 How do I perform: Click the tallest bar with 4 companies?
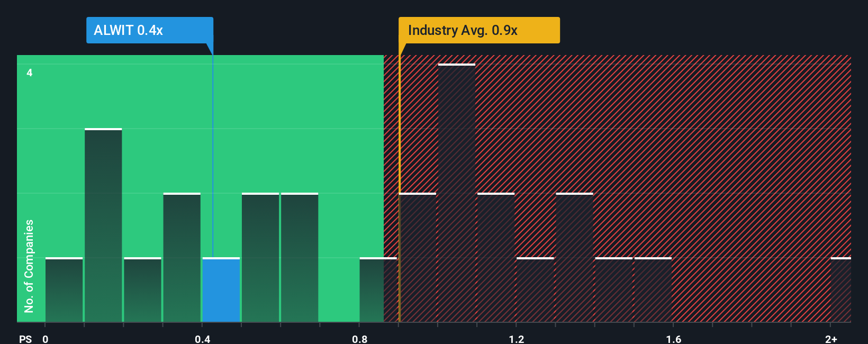pyautogui.click(x=457, y=193)
